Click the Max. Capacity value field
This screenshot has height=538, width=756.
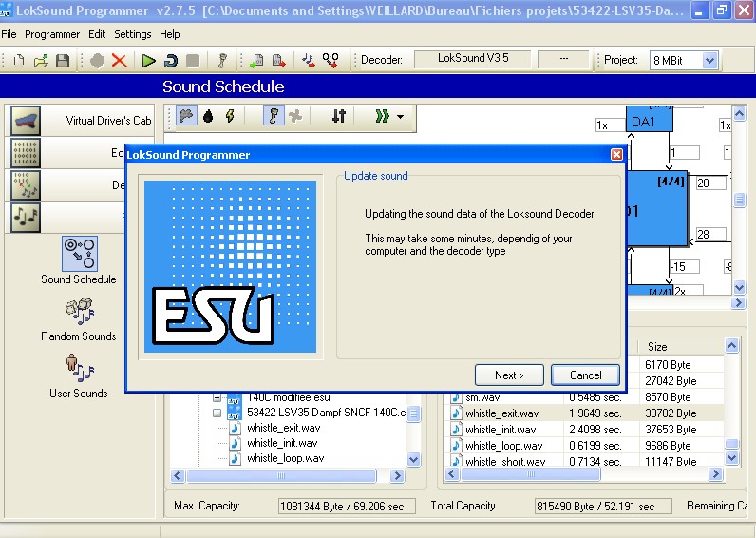pos(346,506)
